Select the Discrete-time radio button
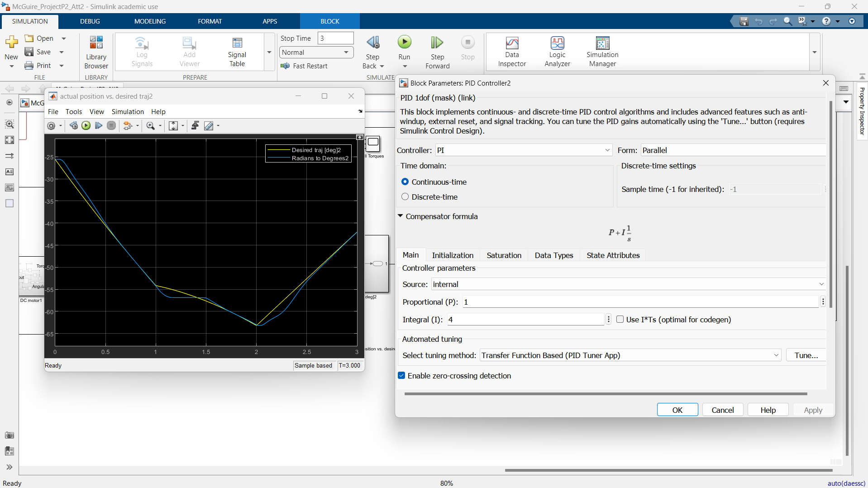Image resolution: width=868 pixels, height=488 pixels. tap(405, 196)
